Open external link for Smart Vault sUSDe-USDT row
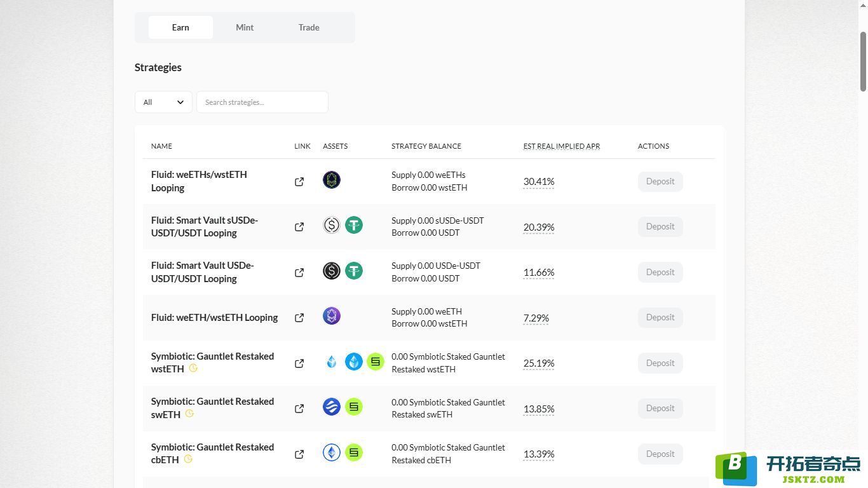 (x=299, y=227)
